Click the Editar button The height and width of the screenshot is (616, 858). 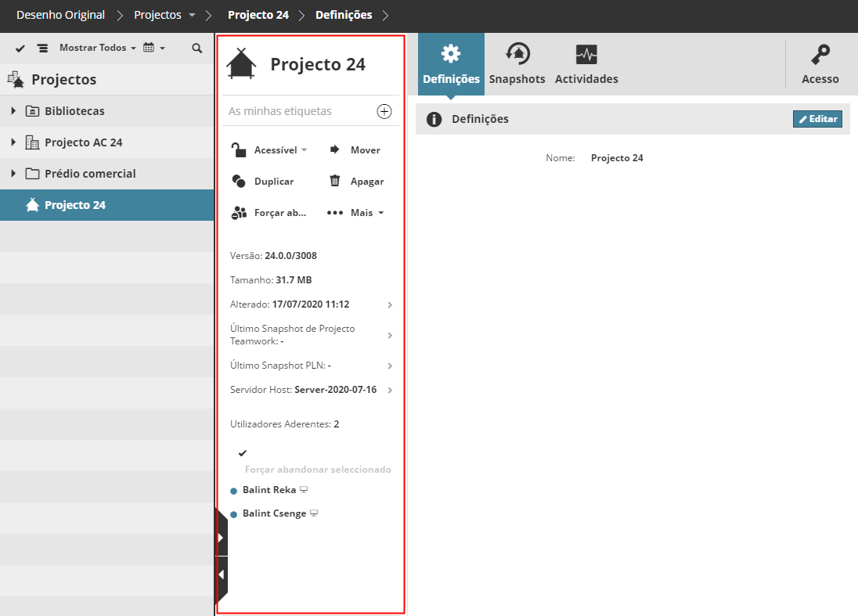tap(817, 119)
